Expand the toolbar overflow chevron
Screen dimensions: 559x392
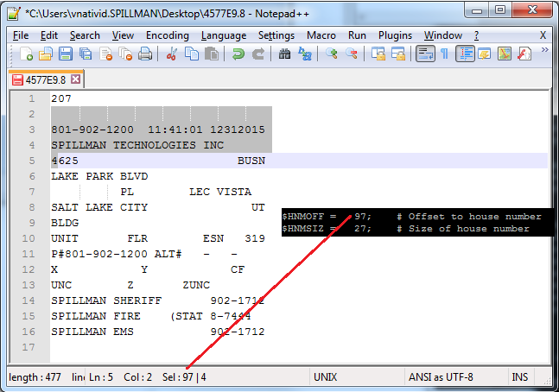(x=544, y=50)
